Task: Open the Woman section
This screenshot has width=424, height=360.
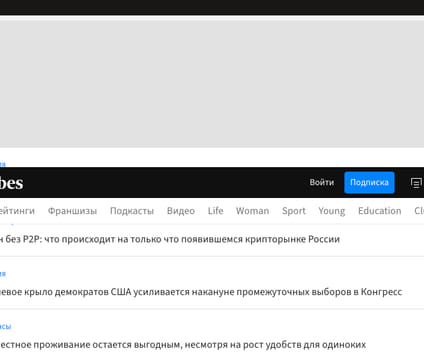Action: tap(252, 211)
